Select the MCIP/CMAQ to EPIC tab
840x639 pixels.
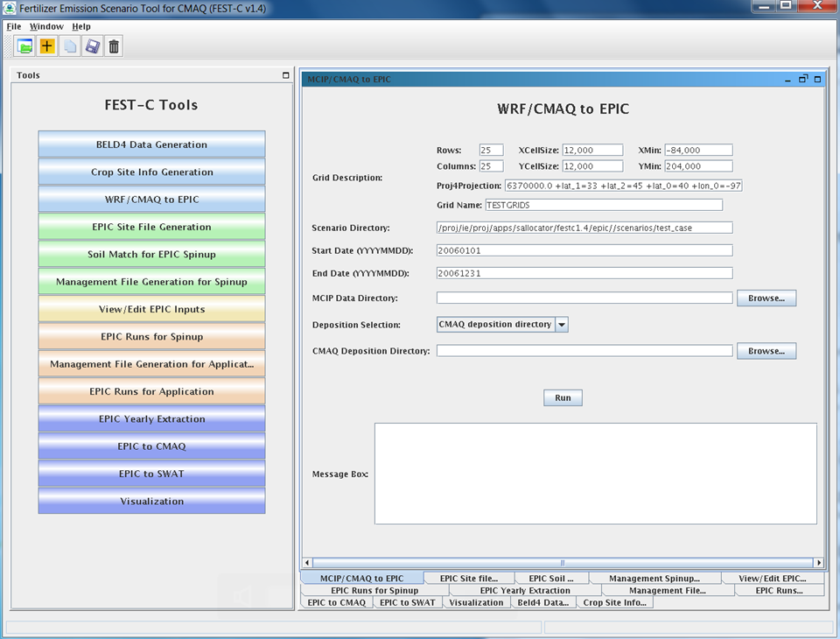tap(362, 578)
